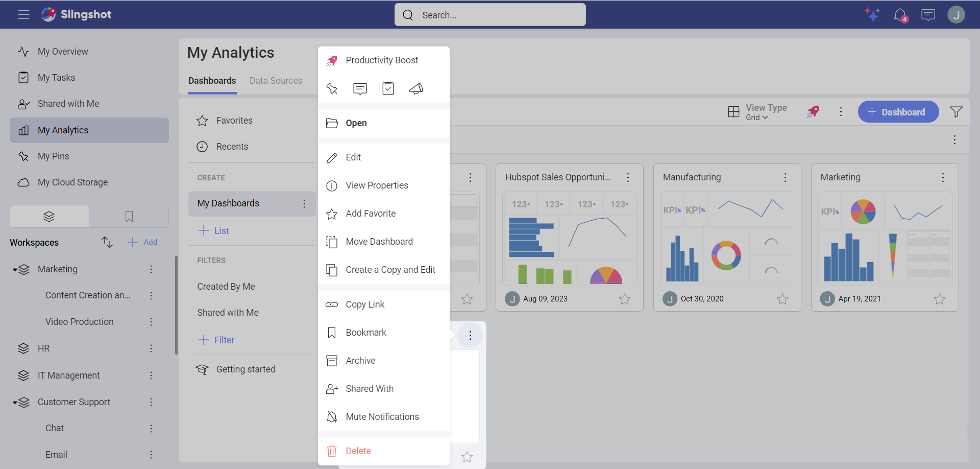Open the notifications bell
Viewport: 980px width, 469px height.
(900, 15)
